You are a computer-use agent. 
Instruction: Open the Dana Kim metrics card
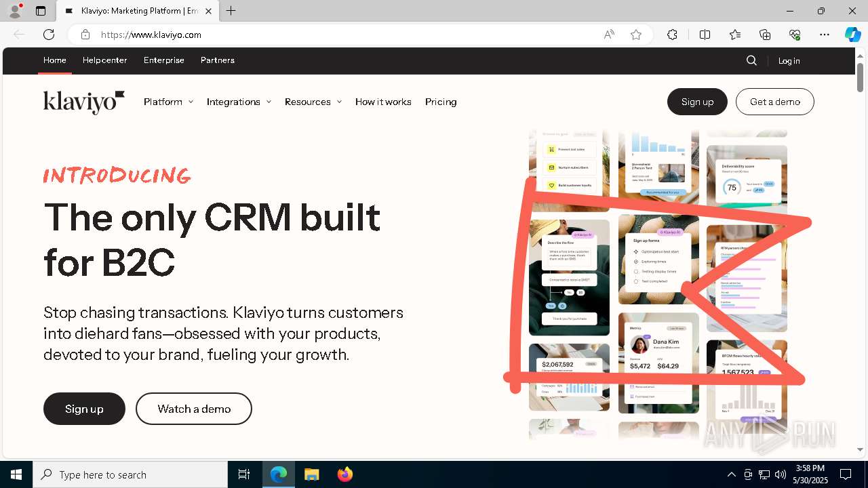click(658, 363)
